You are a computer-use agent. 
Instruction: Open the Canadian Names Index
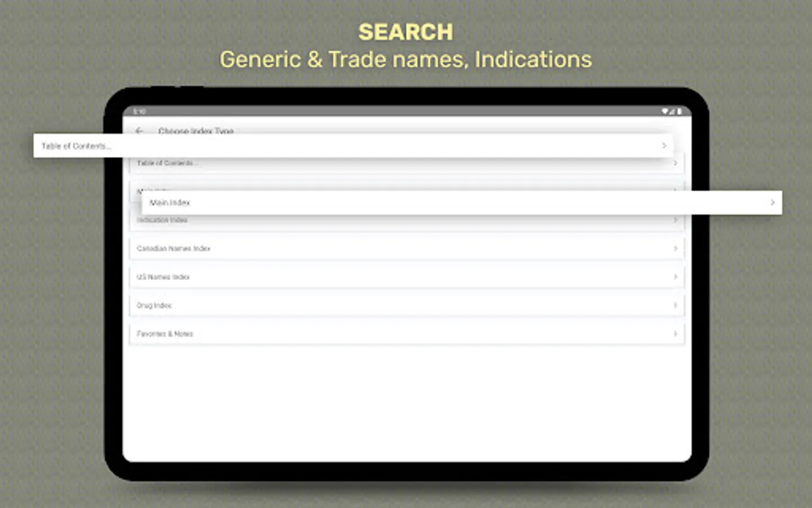point(406,248)
